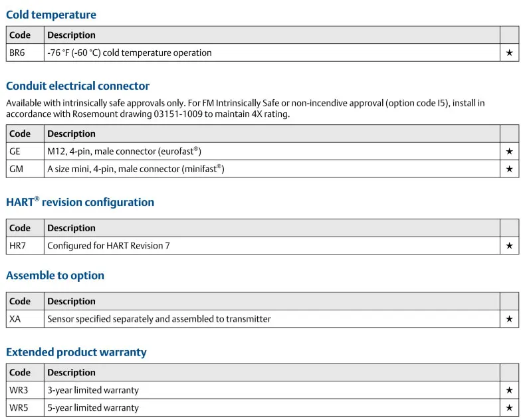Click the M12 eurofast connector description

[x=124, y=152]
